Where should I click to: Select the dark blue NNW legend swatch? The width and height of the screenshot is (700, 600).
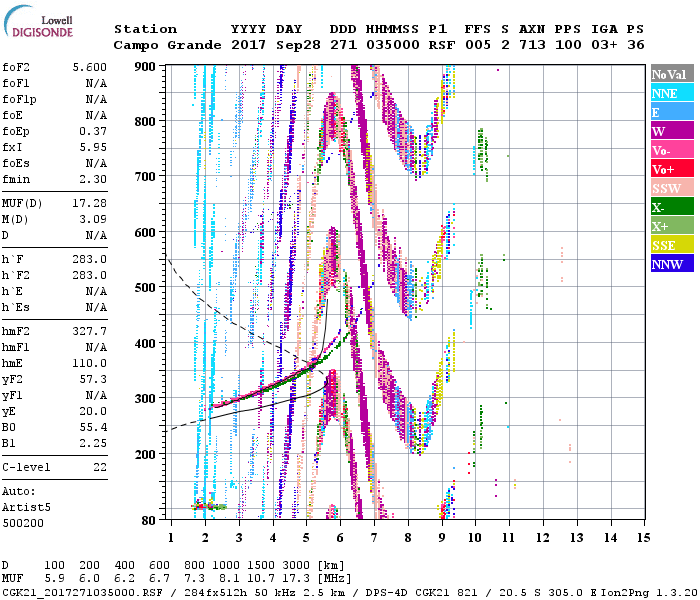(x=671, y=264)
